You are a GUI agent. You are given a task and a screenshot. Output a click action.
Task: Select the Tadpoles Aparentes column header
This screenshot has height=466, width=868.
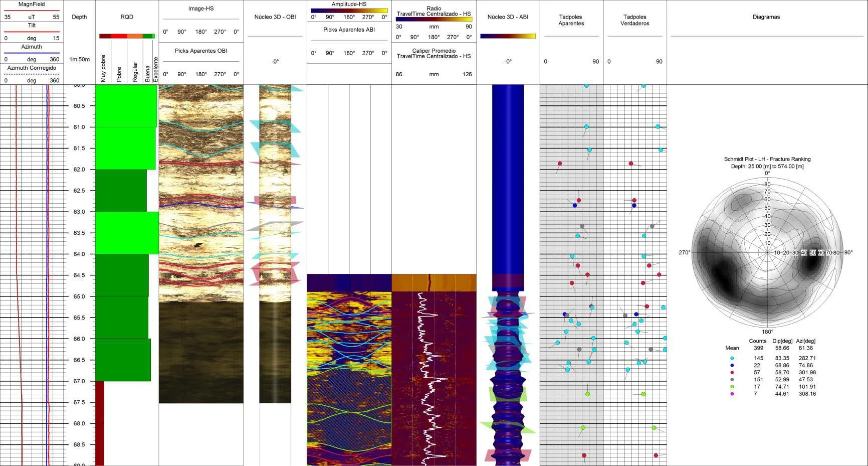coord(571,20)
